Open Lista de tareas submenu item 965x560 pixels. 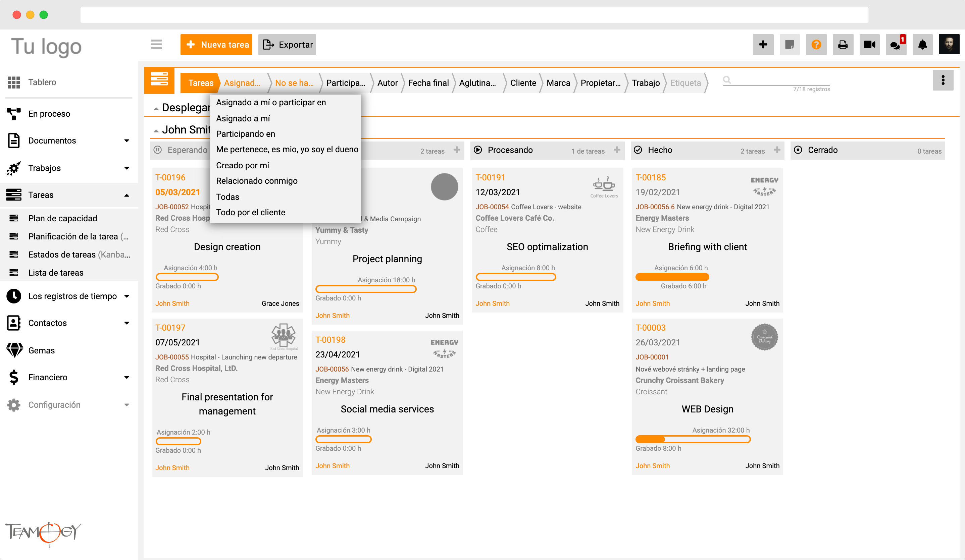click(56, 273)
